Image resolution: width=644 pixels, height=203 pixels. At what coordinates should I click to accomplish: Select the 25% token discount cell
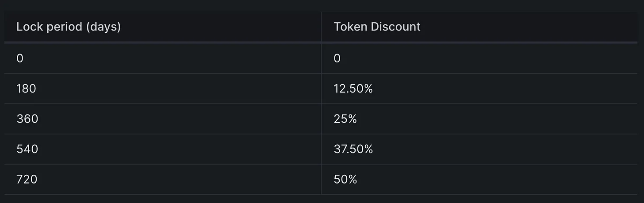345,119
